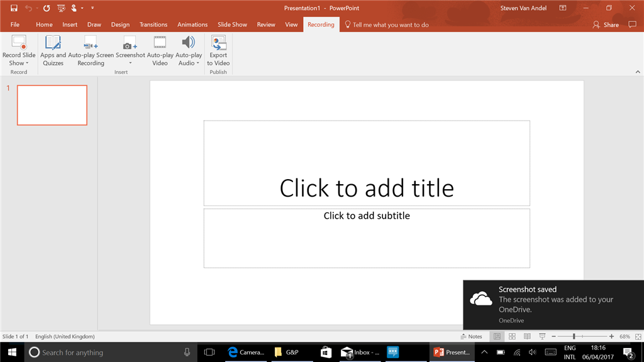Screen dimensions: 644x362
Task: Open the Review tab
Action: pyautogui.click(x=266, y=25)
